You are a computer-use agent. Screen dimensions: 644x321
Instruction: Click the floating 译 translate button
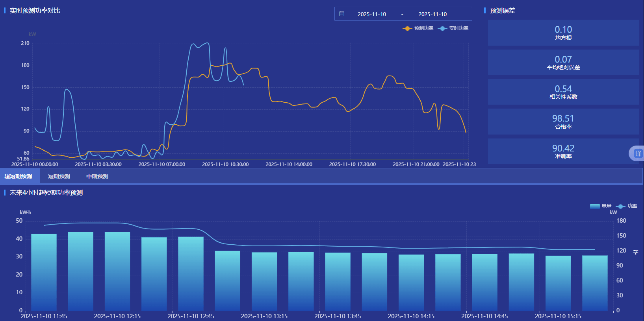click(637, 153)
